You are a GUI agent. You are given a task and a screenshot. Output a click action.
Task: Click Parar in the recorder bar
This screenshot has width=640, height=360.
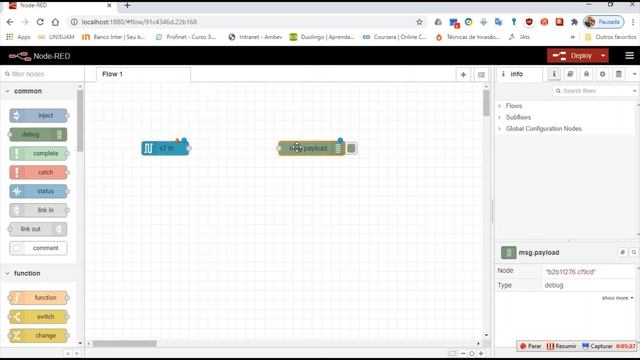530,346
